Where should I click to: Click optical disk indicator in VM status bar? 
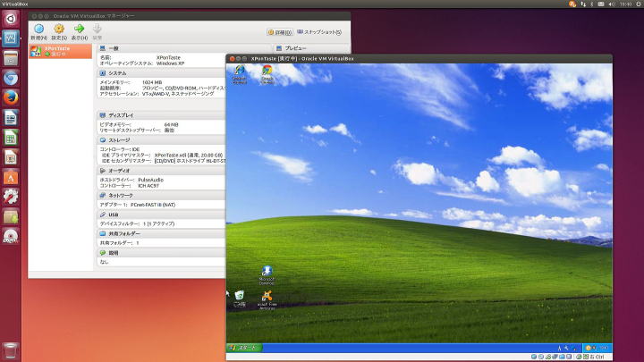click(541, 357)
